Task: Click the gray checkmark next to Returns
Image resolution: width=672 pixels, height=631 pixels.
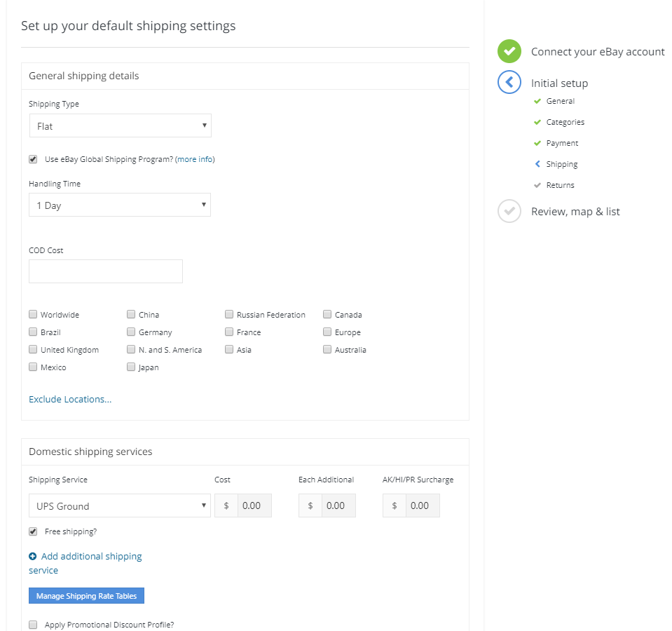Action: pyautogui.click(x=537, y=185)
